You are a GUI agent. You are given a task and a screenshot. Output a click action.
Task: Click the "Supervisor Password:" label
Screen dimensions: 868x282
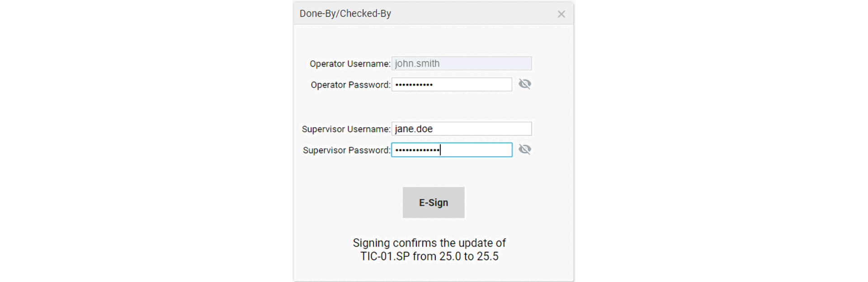pos(346,150)
